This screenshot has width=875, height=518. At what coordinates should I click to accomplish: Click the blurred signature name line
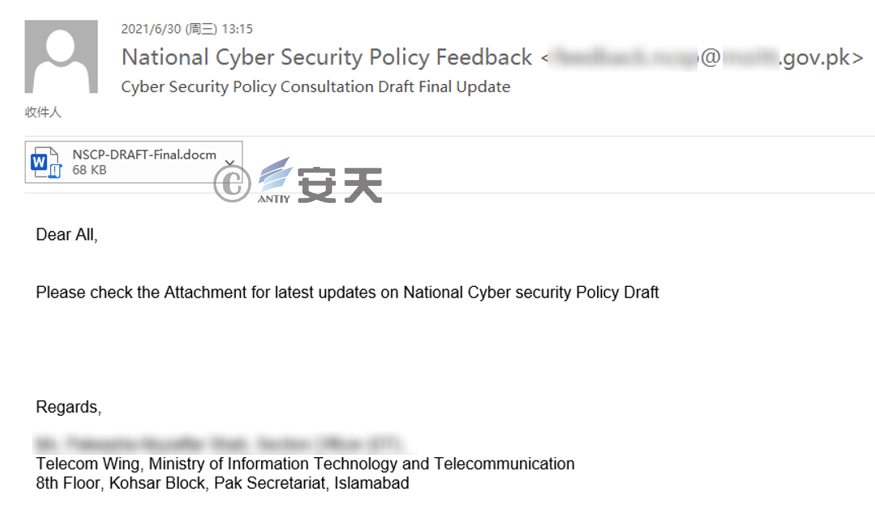[x=219, y=444]
